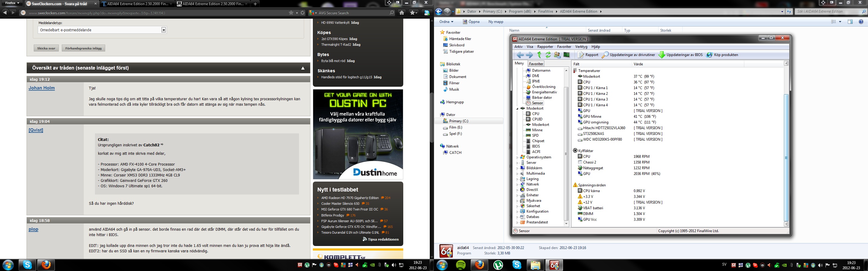Click AIDA64 users icon in toolbar
868x271 pixels.
point(557,55)
